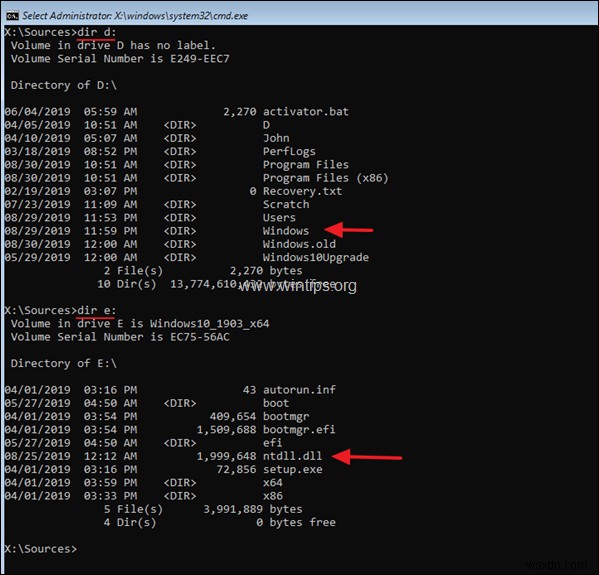599x575 pixels.
Task: Select the setup.exe file name
Action: [292, 469]
